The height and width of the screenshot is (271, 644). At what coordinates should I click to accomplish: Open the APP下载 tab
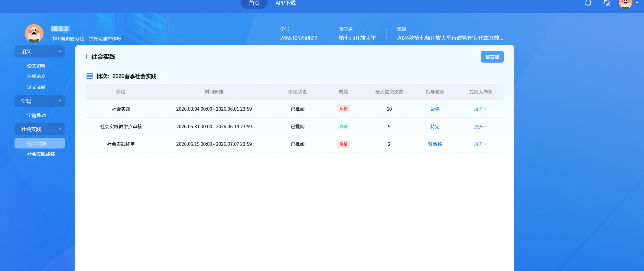point(285,3)
